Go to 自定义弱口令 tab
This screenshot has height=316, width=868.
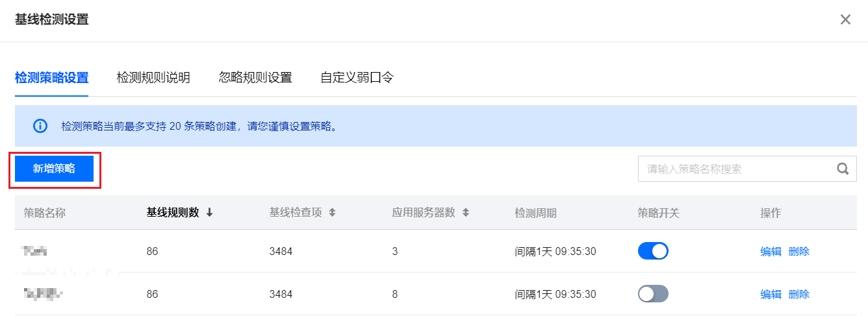357,78
